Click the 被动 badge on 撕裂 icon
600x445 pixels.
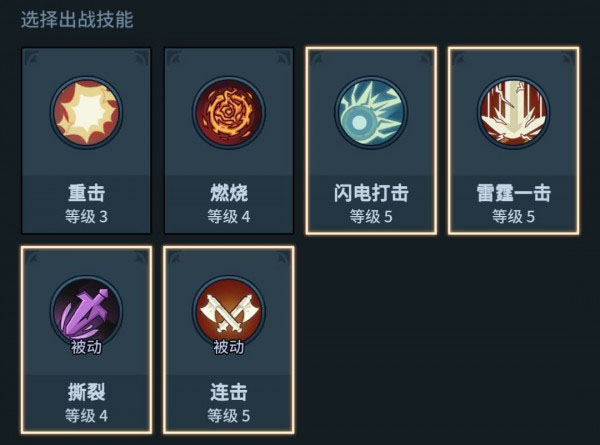pyautogui.click(x=86, y=347)
